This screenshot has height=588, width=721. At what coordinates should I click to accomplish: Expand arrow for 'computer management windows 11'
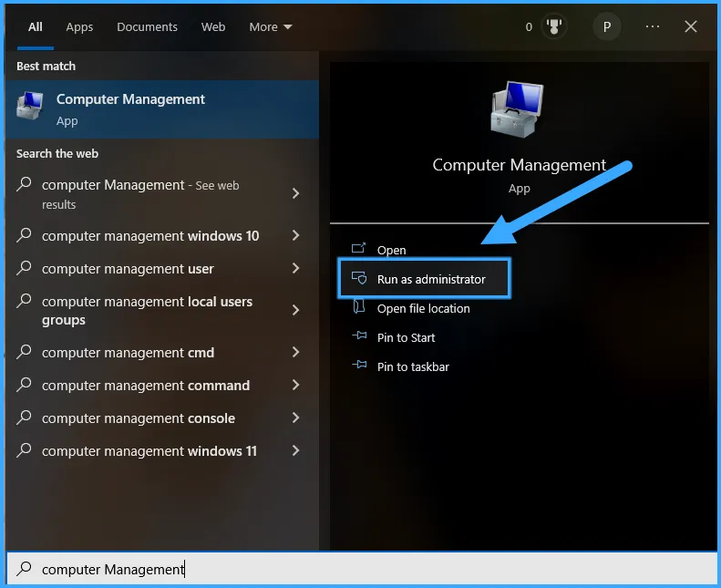click(x=295, y=450)
